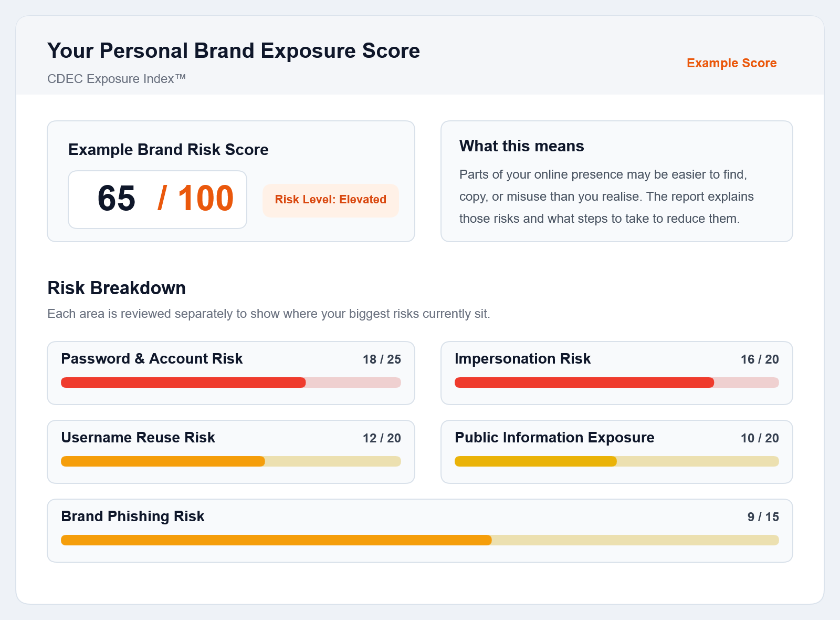Click the Public Information Exposure progress bar
Viewport: 840px width, 620px height.
[617, 461]
